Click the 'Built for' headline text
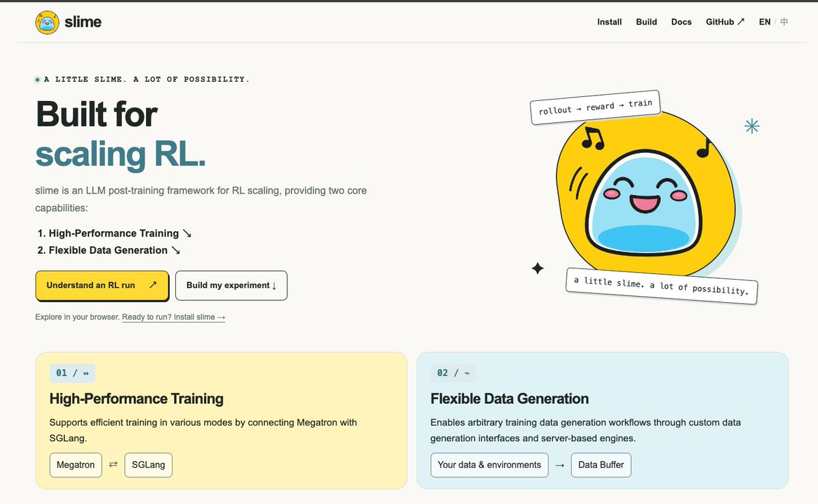The image size is (818, 504). tap(96, 114)
